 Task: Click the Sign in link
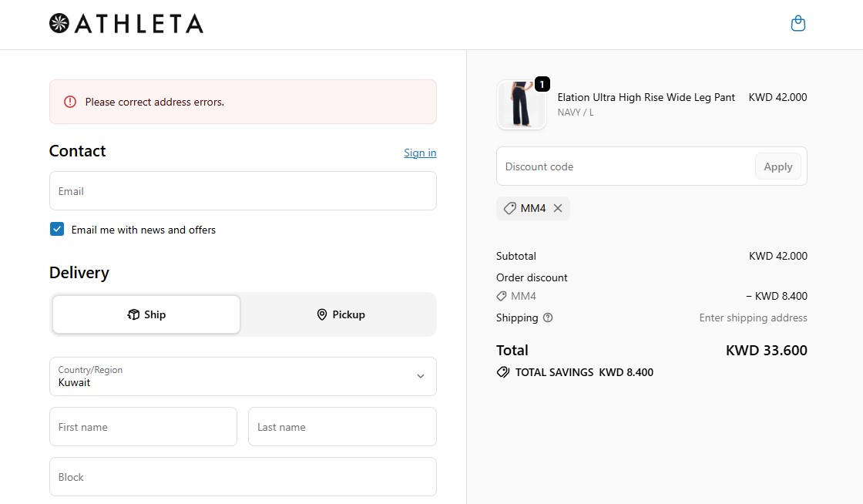[x=420, y=153]
